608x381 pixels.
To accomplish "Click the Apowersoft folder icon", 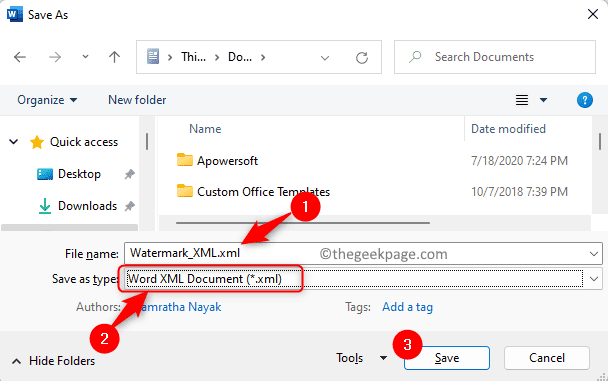I will (185, 160).
